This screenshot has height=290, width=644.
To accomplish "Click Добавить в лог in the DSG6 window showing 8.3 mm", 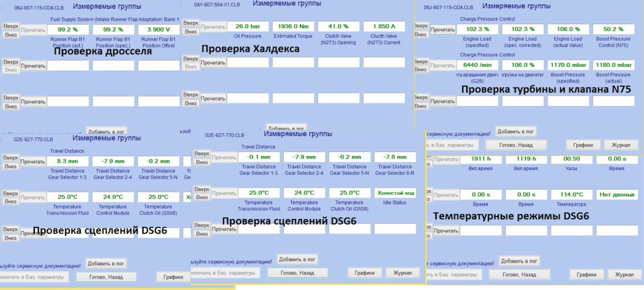I will coord(107,263).
